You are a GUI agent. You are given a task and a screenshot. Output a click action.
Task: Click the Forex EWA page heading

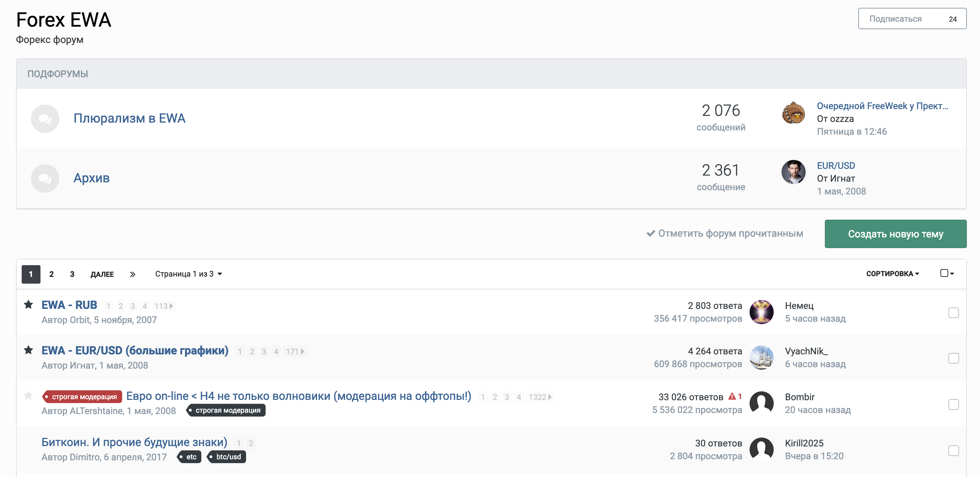point(64,20)
